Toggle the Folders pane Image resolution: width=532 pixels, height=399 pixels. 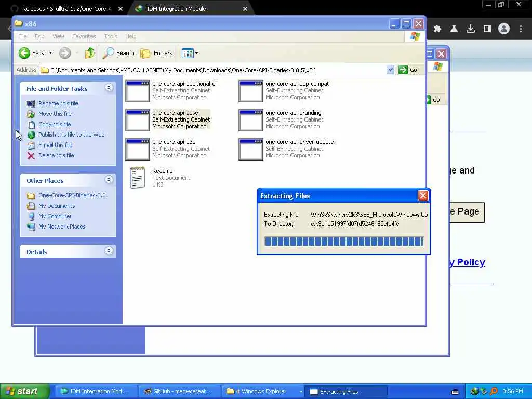coord(156,53)
